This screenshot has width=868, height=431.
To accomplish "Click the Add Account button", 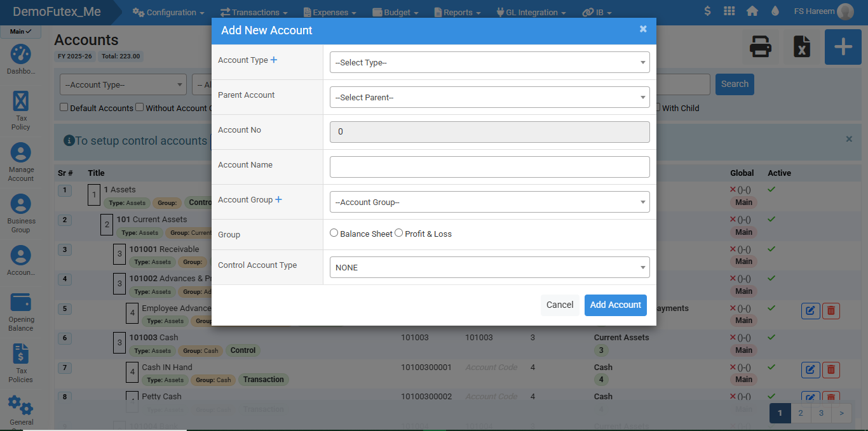I will tap(615, 305).
